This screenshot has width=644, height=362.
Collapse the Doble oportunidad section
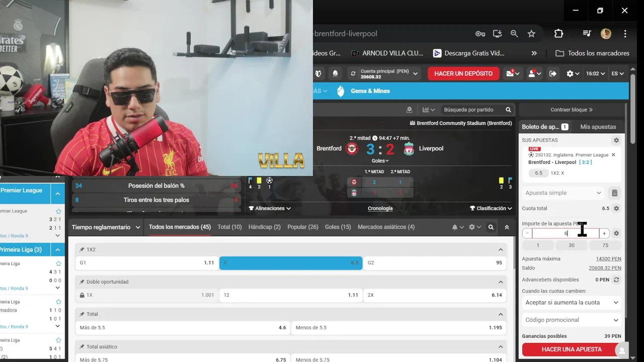[x=501, y=282]
